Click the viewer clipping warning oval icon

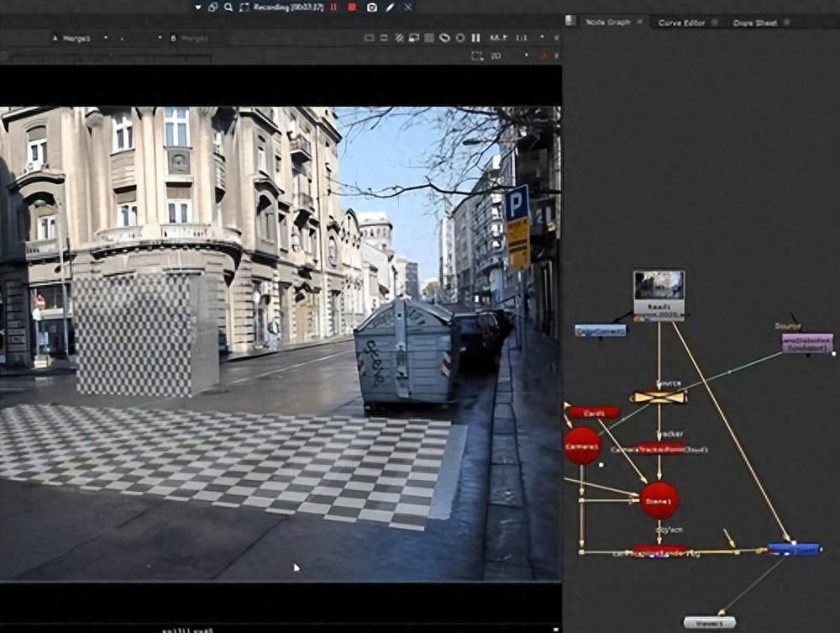(x=444, y=38)
